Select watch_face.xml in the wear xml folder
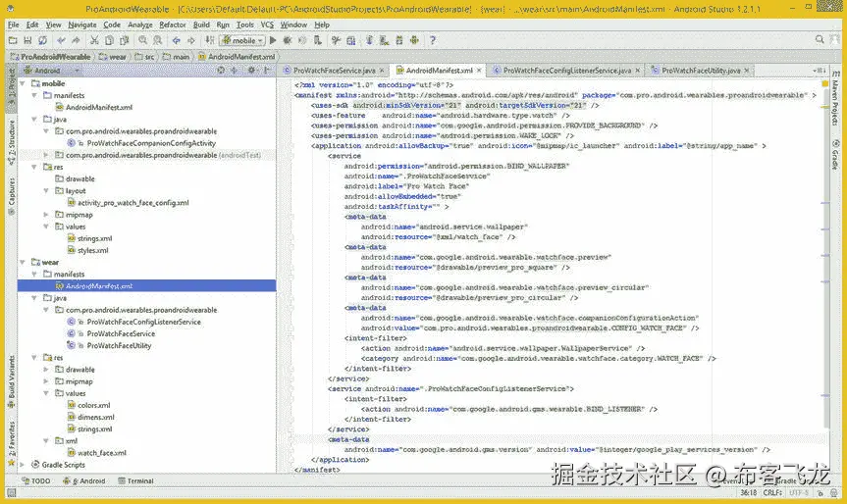The width and height of the screenshot is (847, 504). tap(101, 453)
